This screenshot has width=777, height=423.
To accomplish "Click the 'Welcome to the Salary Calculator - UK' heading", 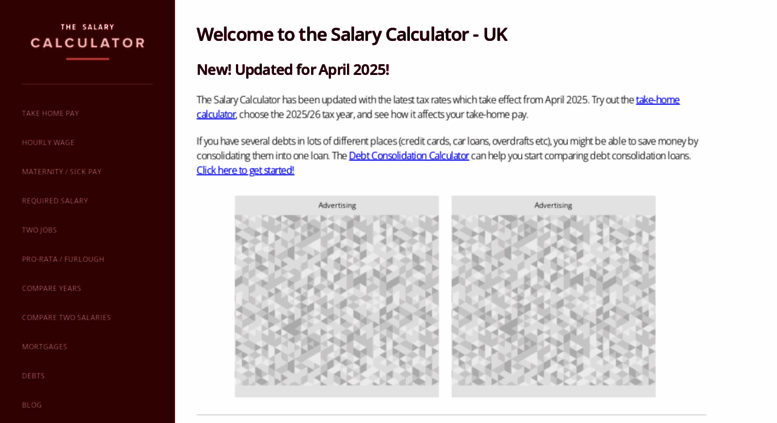I will coord(352,35).
